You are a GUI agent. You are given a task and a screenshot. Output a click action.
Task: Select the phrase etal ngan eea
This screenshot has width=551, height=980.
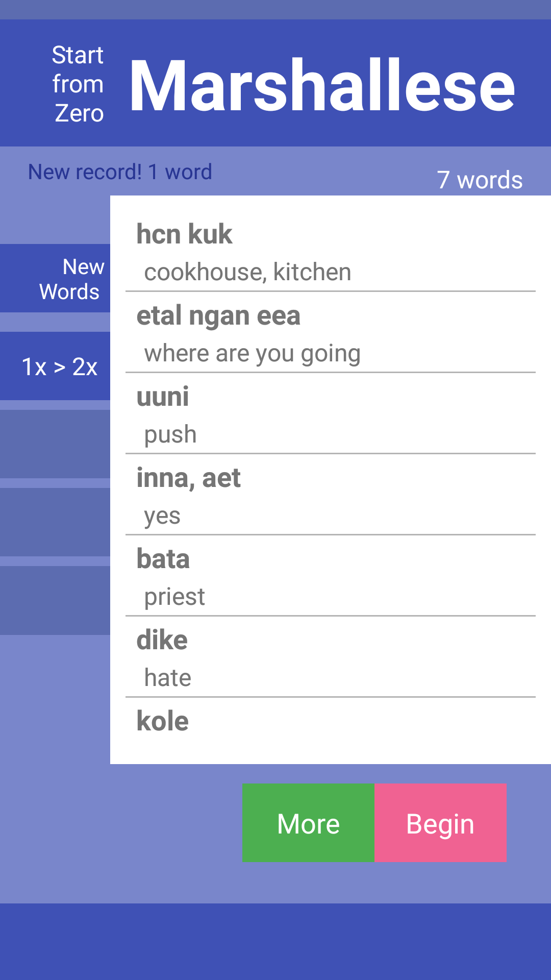[x=218, y=315]
